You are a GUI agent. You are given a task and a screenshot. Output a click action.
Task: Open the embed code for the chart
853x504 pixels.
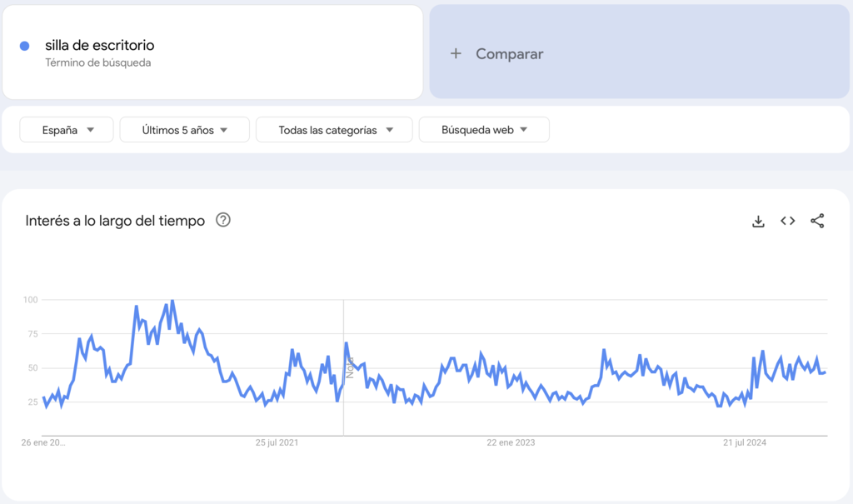click(787, 221)
